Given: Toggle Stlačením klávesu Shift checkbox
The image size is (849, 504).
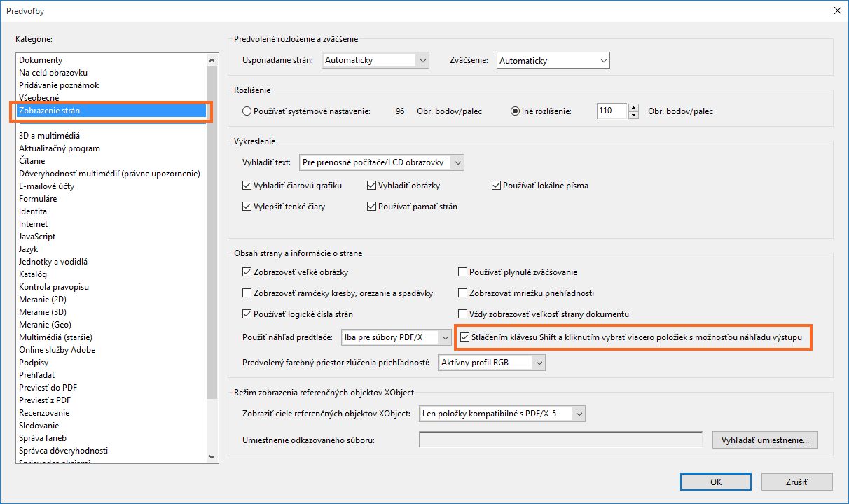Looking at the screenshot, I should [x=465, y=338].
